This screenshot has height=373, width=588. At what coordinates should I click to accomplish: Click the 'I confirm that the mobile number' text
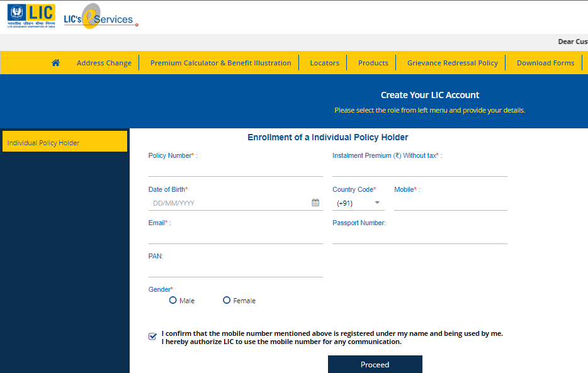point(332,337)
